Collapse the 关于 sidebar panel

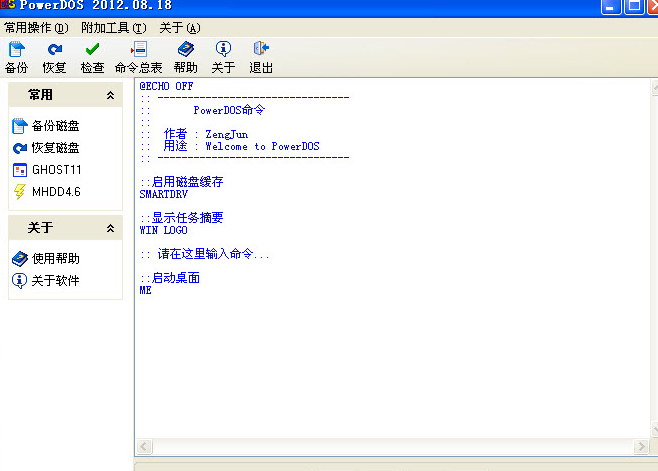click(x=110, y=229)
